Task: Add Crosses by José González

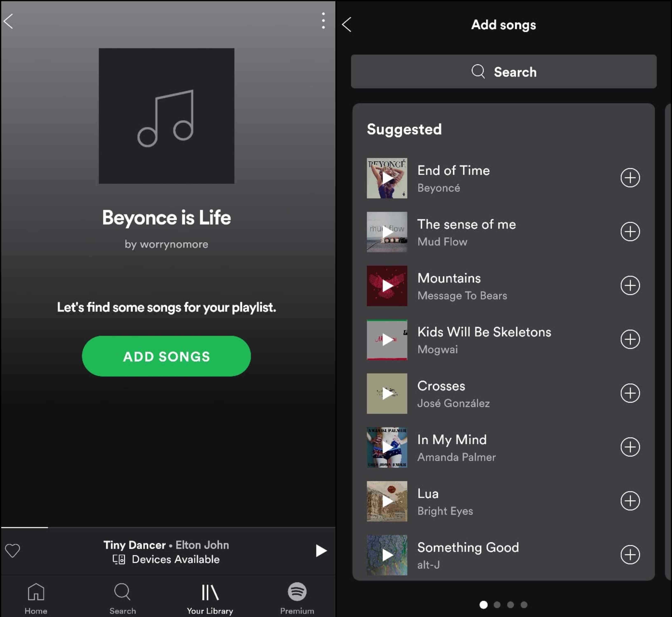Action: 630,393
